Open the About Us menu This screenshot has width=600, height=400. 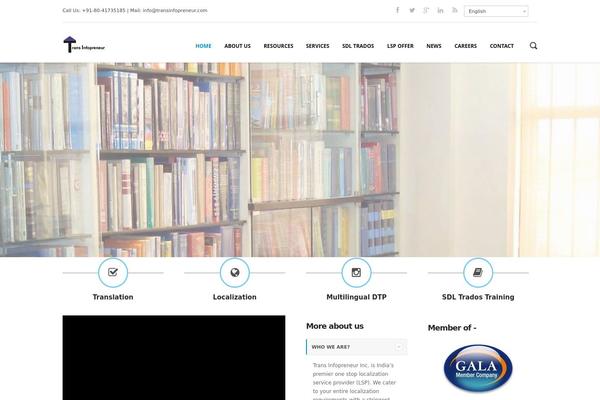click(237, 46)
